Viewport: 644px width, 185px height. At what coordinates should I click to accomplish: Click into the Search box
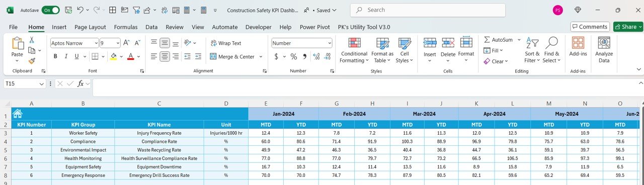point(428,10)
